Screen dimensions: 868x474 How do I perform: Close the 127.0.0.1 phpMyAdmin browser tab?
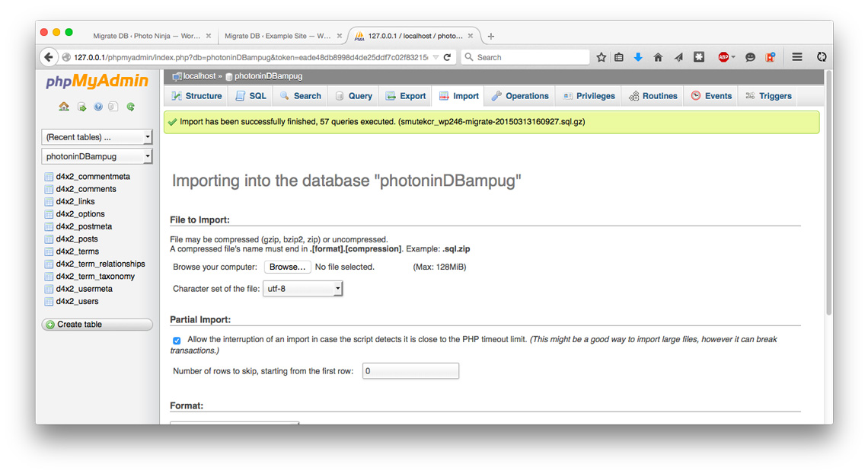(x=471, y=36)
